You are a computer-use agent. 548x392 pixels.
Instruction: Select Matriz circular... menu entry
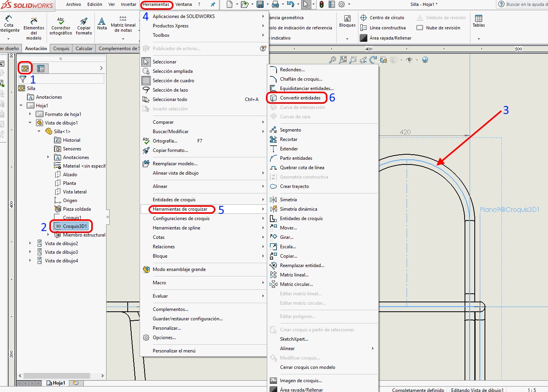click(297, 284)
